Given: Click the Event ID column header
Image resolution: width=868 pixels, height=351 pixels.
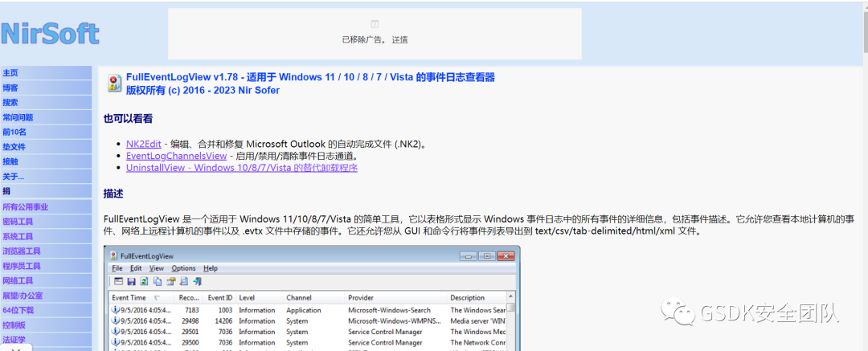Looking at the screenshot, I should [219, 298].
